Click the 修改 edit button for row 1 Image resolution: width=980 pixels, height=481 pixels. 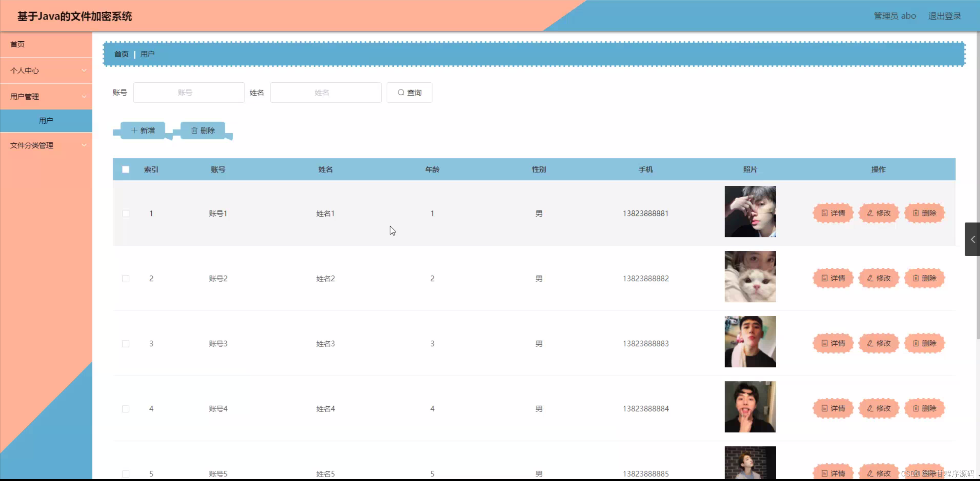point(878,213)
